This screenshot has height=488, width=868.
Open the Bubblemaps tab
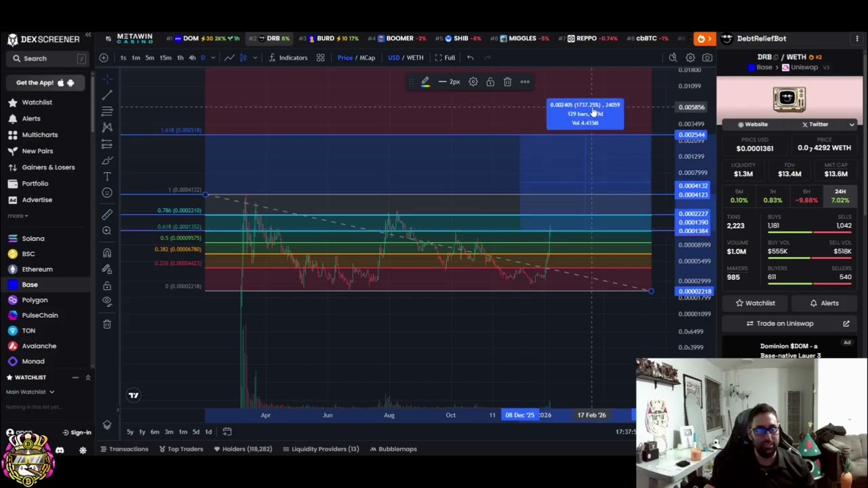pyautogui.click(x=393, y=449)
